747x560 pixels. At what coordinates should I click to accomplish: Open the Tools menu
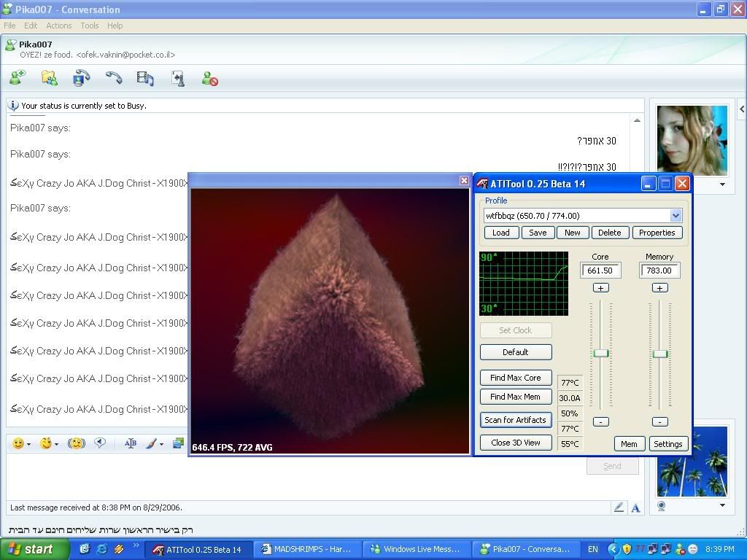tap(89, 26)
